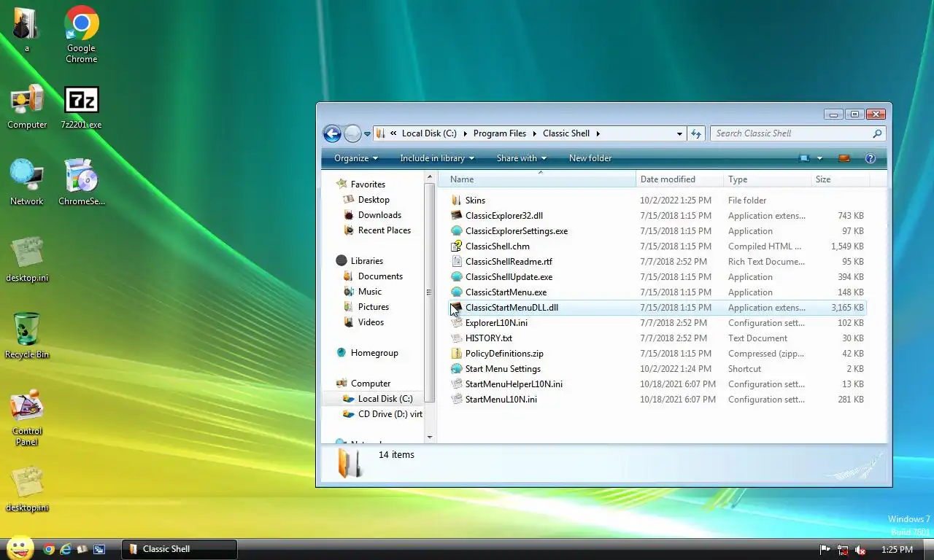934x560 pixels.
Task: Refresh the Classic Shell folder view
Action: (696, 133)
